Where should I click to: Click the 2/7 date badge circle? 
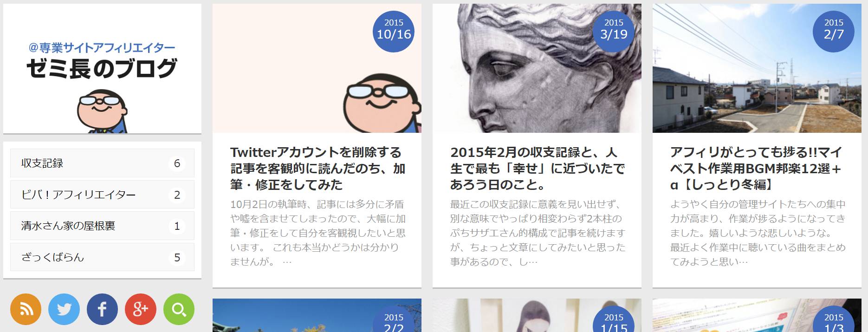click(834, 32)
